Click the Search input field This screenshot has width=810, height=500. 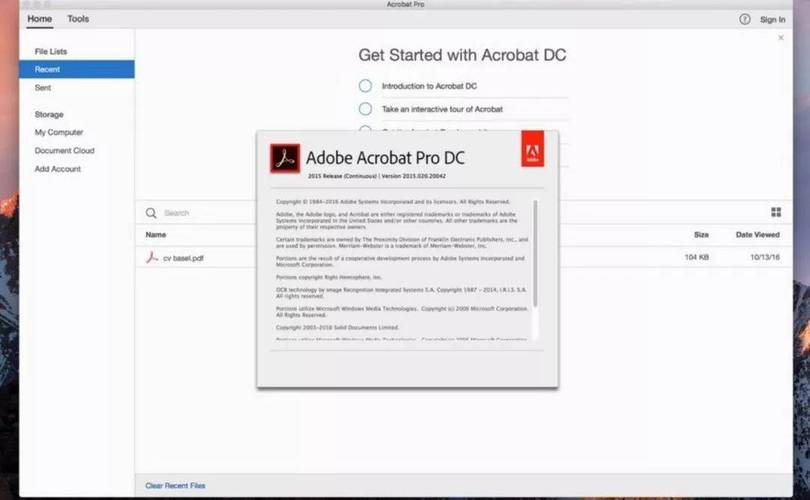coord(207,213)
